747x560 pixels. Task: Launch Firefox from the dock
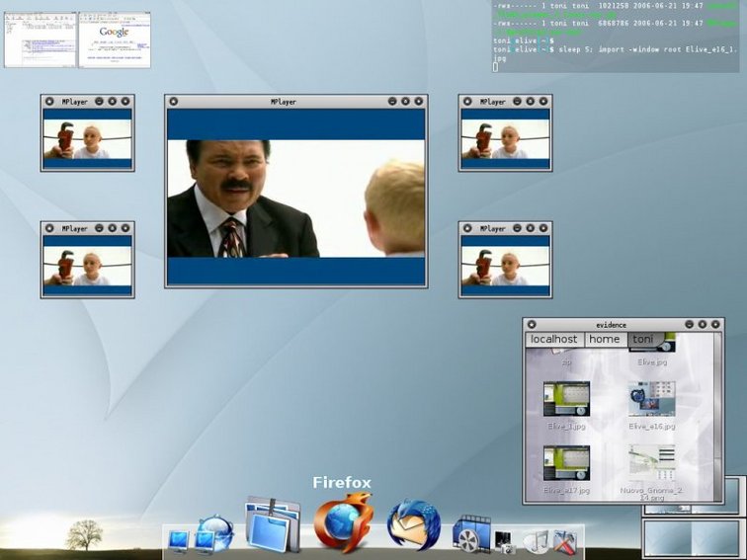343,523
